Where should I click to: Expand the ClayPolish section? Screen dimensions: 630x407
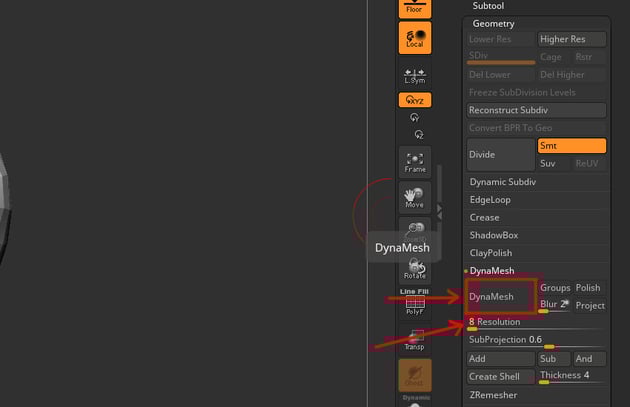pyautogui.click(x=491, y=253)
